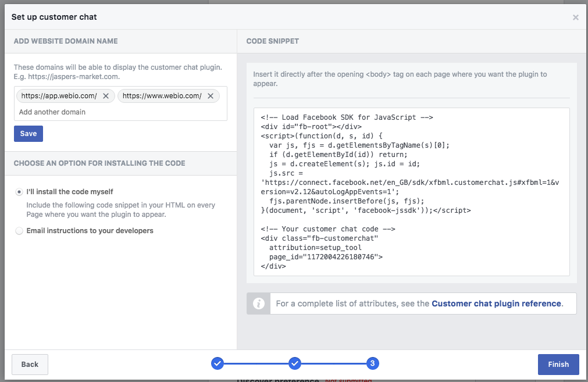Image resolution: width=588 pixels, height=382 pixels.
Task: Jump to the first completed step checkmark
Action: click(x=218, y=363)
